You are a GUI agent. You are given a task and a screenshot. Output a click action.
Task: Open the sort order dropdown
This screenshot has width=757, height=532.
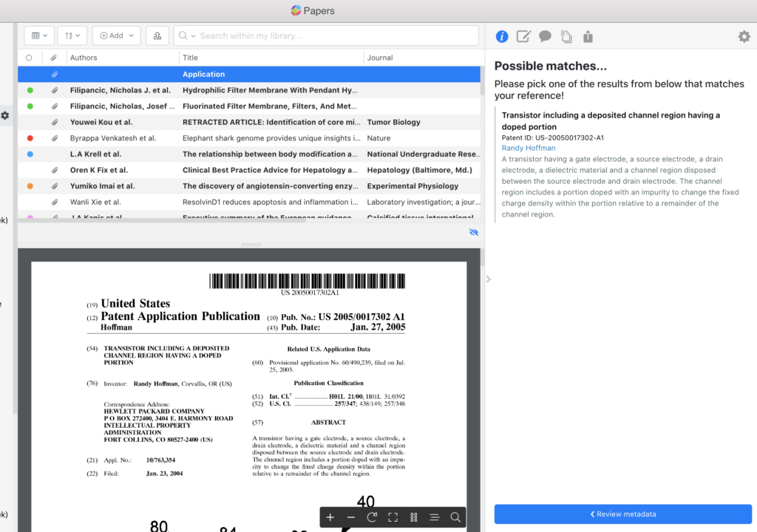pos(72,35)
